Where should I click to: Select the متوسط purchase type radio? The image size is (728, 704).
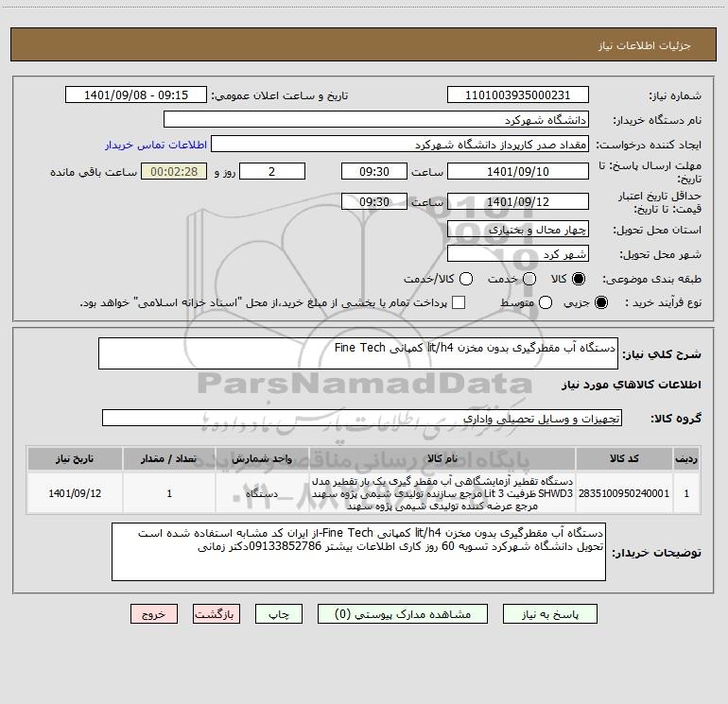(546, 302)
